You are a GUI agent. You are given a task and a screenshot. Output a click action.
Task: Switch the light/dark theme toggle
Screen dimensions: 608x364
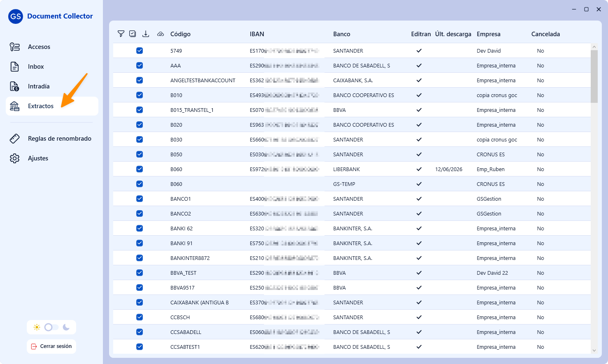51,327
